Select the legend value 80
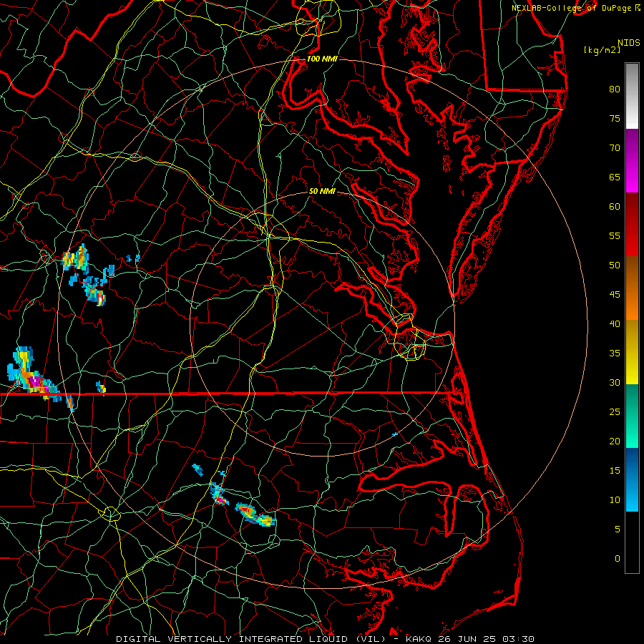Screen dimensions: 644x644 pos(615,89)
